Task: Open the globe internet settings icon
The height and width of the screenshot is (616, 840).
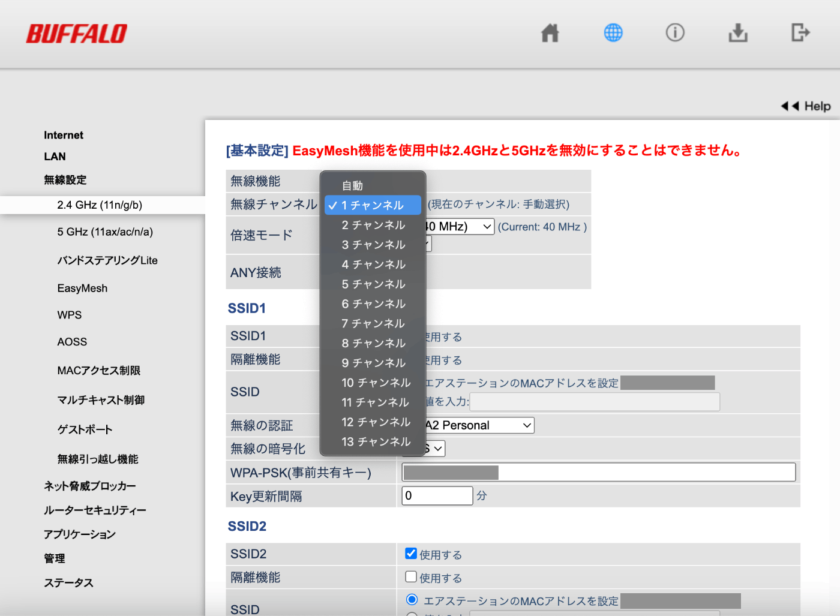Action: point(613,32)
